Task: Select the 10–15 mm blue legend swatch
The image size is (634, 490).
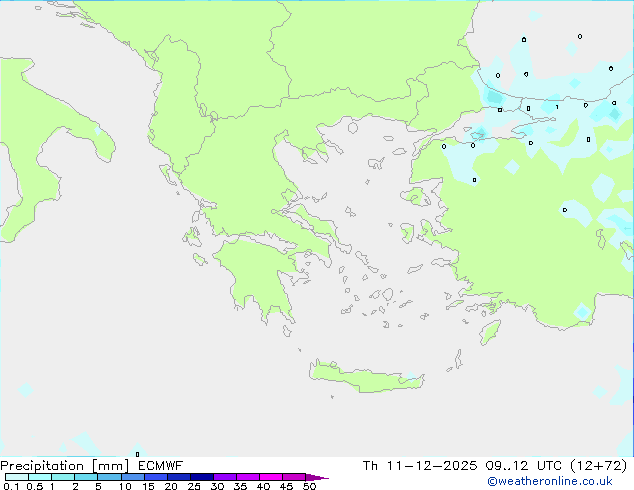Action: [134, 477]
